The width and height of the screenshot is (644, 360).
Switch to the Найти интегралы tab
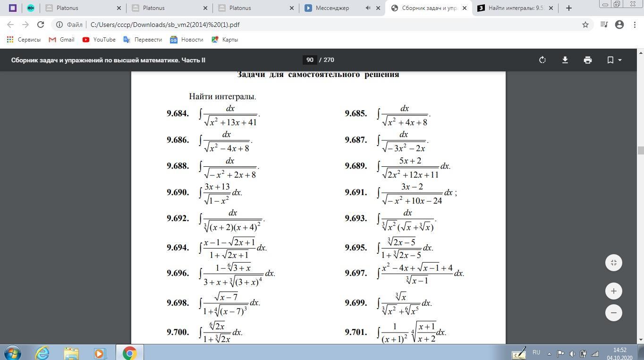515,8
